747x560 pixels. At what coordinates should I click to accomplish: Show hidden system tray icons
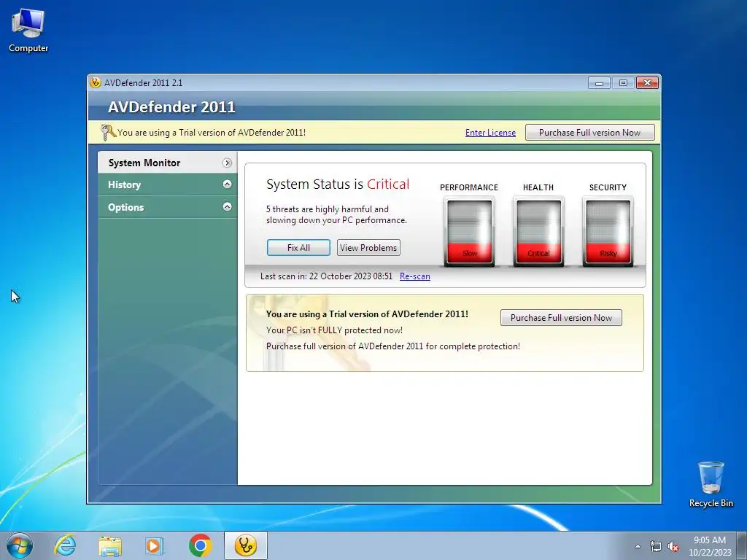point(638,547)
